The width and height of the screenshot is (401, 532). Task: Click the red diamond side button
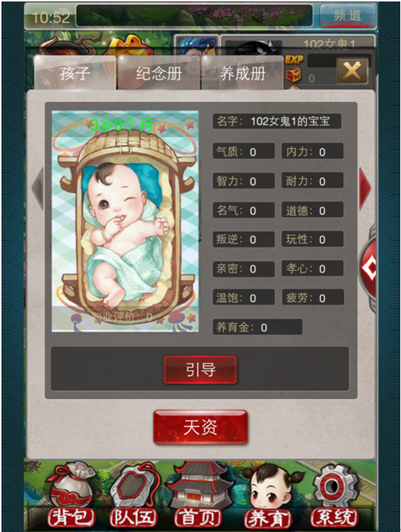[x=368, y=268]
